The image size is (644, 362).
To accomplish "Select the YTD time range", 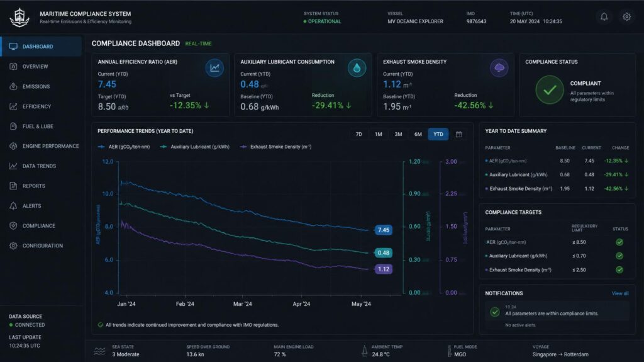I will 438,134.
